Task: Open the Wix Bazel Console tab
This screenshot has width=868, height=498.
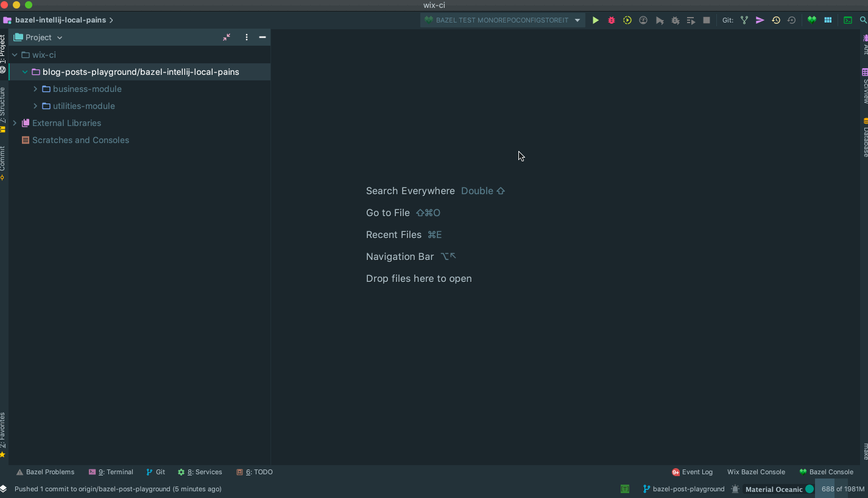Action: coord(756,472)
